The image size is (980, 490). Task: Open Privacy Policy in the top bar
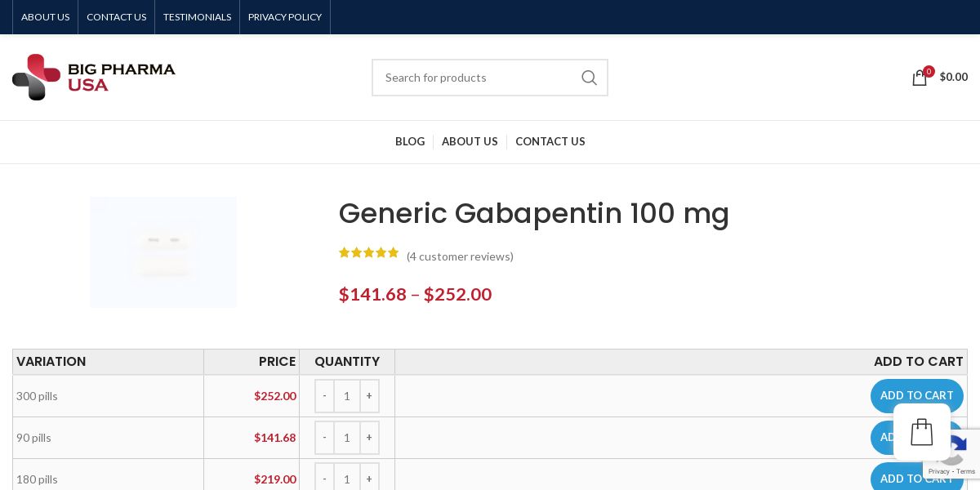[285, 17]
